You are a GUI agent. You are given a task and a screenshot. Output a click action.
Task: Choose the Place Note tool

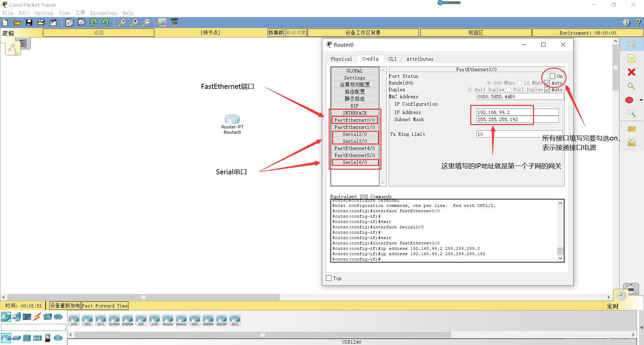pyautogui.click(x=632, y=59)
